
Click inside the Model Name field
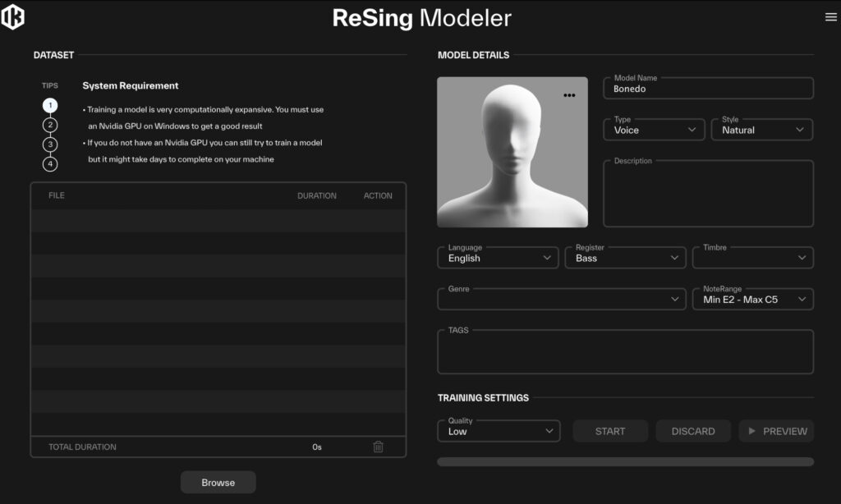(707, 88)
